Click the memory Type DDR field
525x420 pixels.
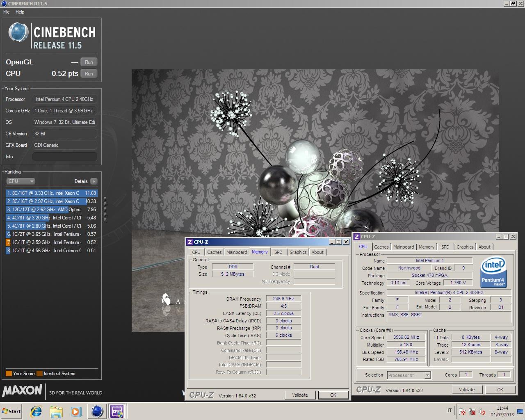(x=233, y=267)
